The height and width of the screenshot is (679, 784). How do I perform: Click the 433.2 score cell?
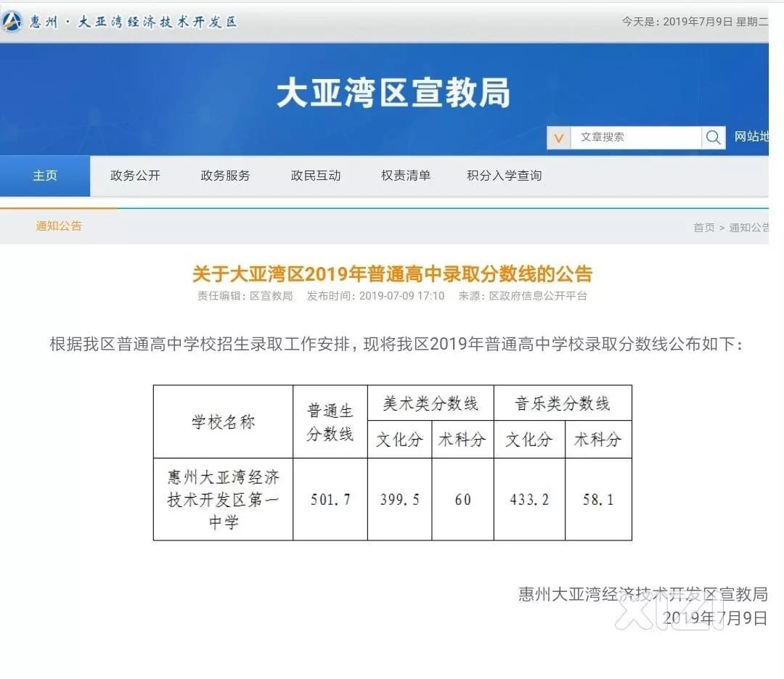[529, 499]
